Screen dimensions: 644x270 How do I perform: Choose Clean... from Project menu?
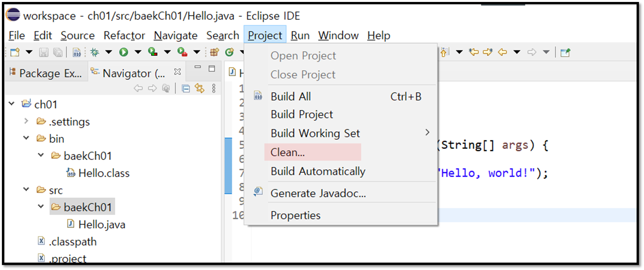pyautogui.click(x=340, y=152)
